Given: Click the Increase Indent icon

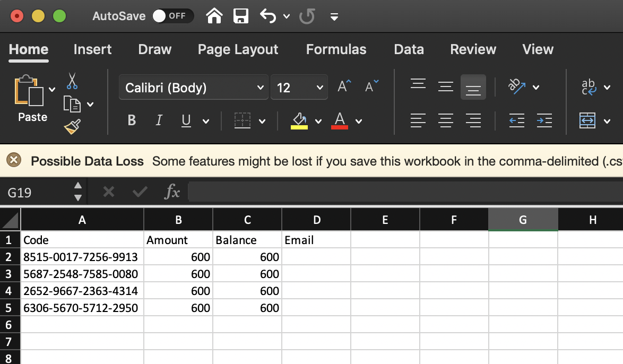Looking at the screenshot, I should [x=544, y=120].
